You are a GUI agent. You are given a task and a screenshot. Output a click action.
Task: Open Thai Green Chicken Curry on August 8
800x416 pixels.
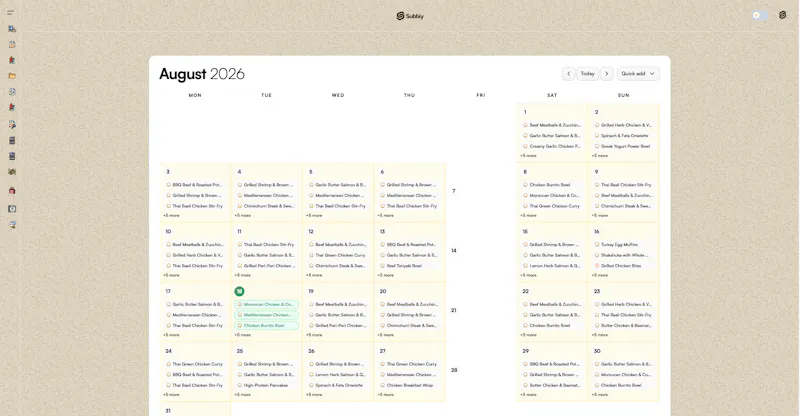552,206
